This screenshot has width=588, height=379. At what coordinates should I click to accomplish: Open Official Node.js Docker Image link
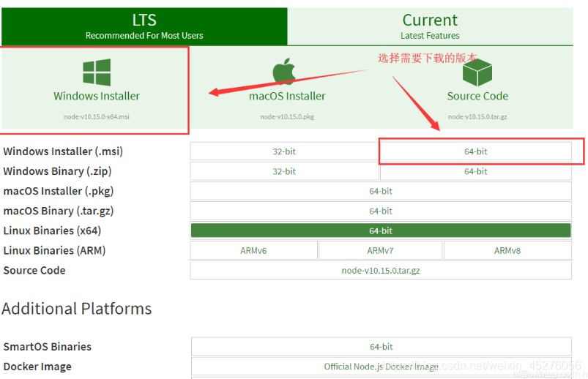[x=381, y=367]
